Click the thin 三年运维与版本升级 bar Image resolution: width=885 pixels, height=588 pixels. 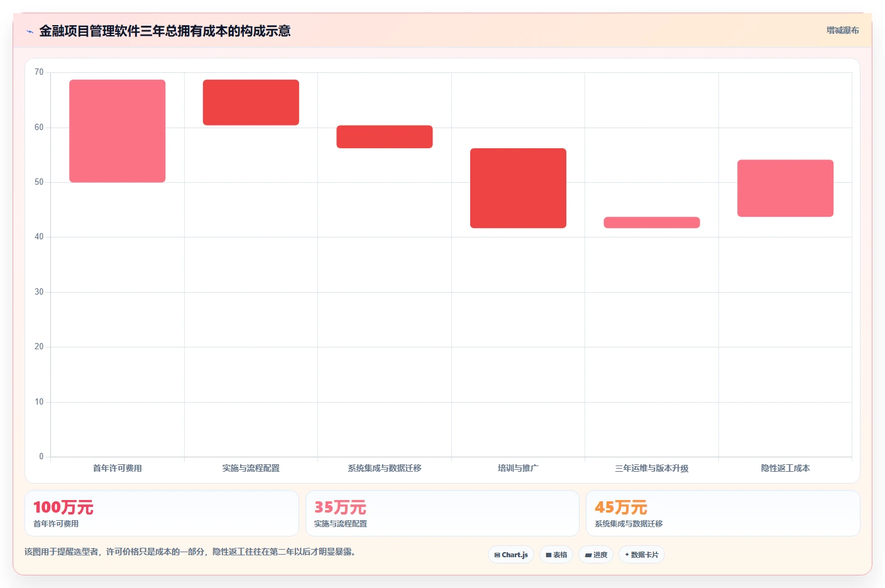pyautogui.click(x=652, y=222)
